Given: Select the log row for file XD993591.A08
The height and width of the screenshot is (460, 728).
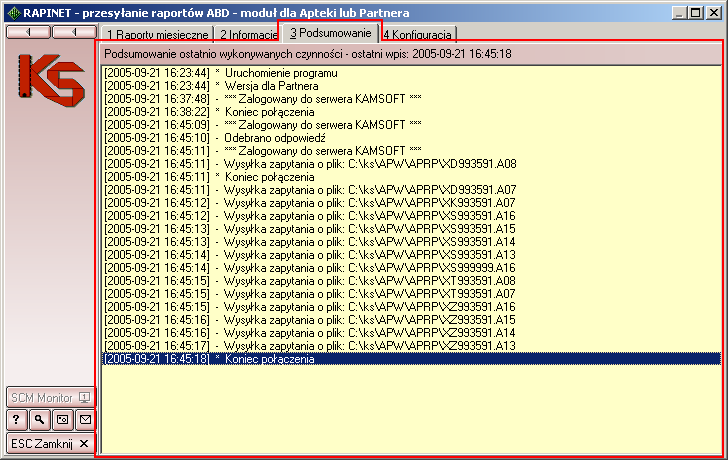Looking at the screenshot, I should coord(411,164).
